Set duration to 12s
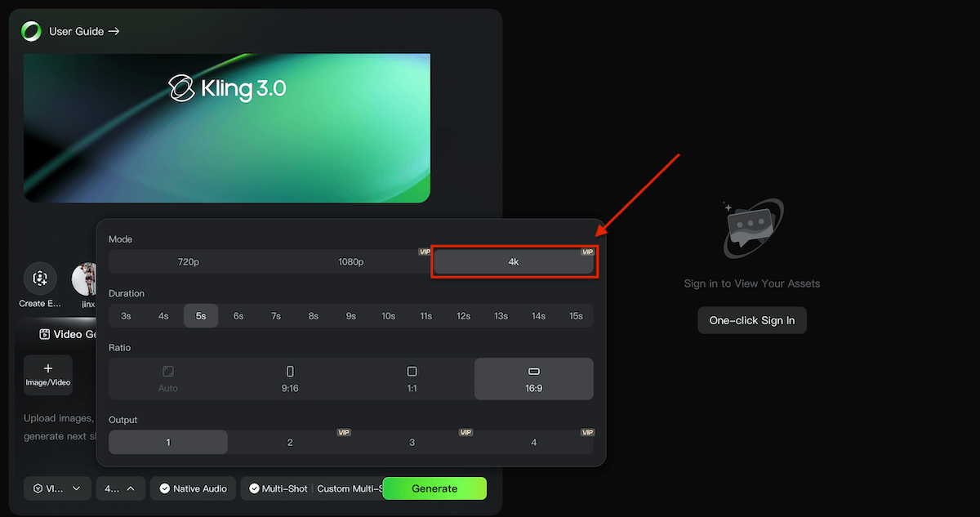980x517 pixels. coord(463,316)
